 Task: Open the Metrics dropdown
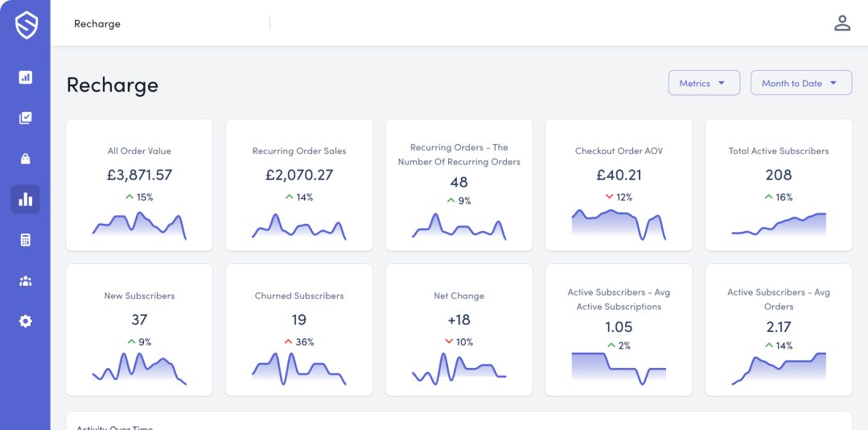coord(703,83)
